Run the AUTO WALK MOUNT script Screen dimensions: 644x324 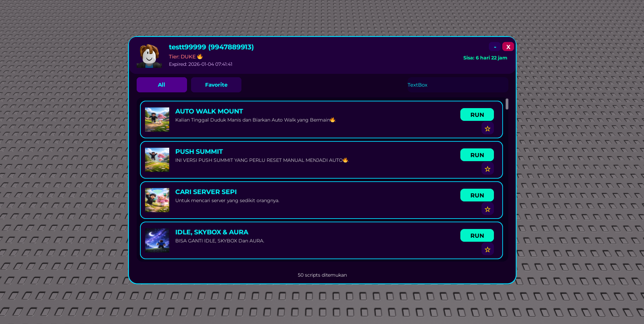click(477, 114)
